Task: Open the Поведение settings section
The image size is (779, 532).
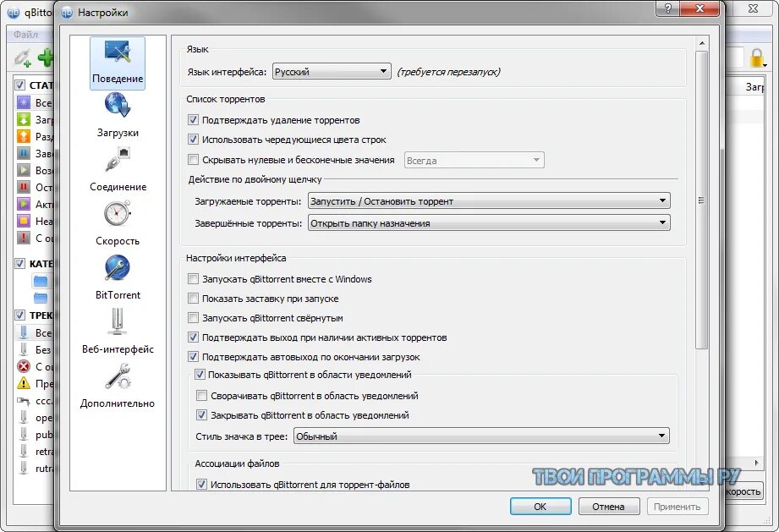Action: pos(118,63)
